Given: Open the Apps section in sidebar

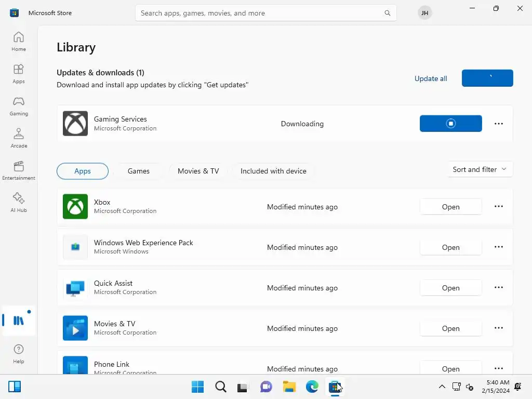Looking at the screenshot, I should 19,74.
